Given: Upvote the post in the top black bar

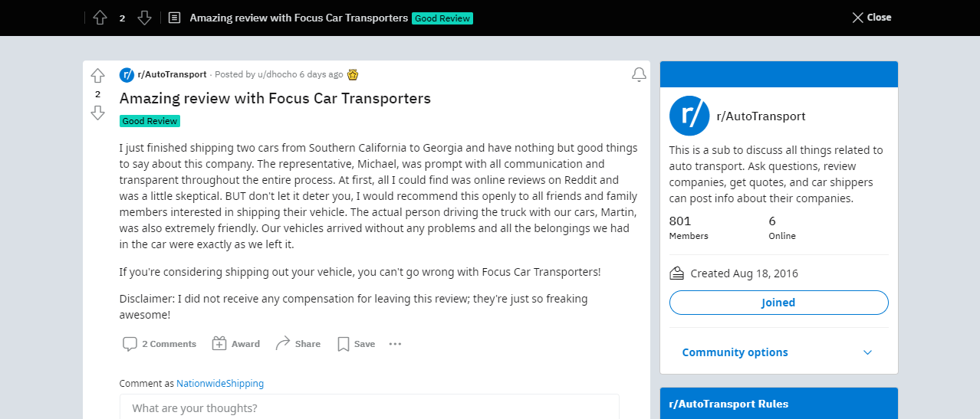Looking at the screenshot, I should (x=100, y=18).
